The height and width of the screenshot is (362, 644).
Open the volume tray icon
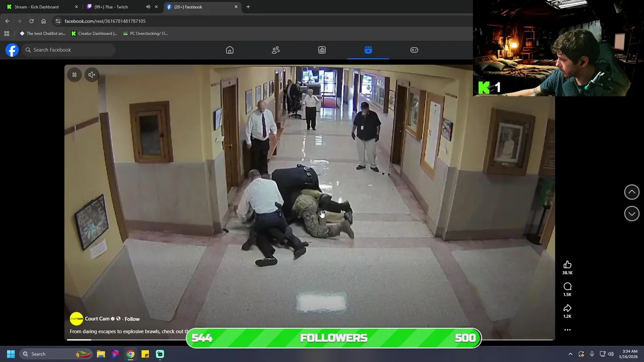[611, 354]
